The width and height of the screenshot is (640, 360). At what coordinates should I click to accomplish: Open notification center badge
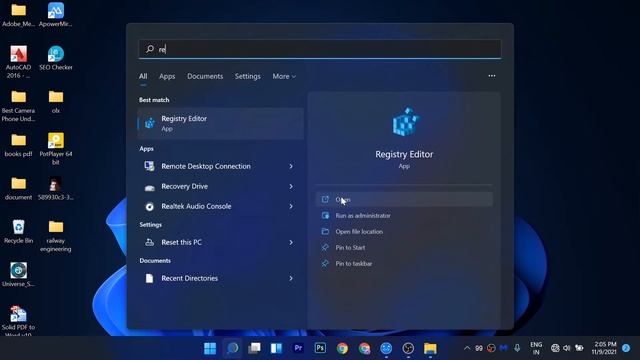pyautogui.click(x=626, y=348)
